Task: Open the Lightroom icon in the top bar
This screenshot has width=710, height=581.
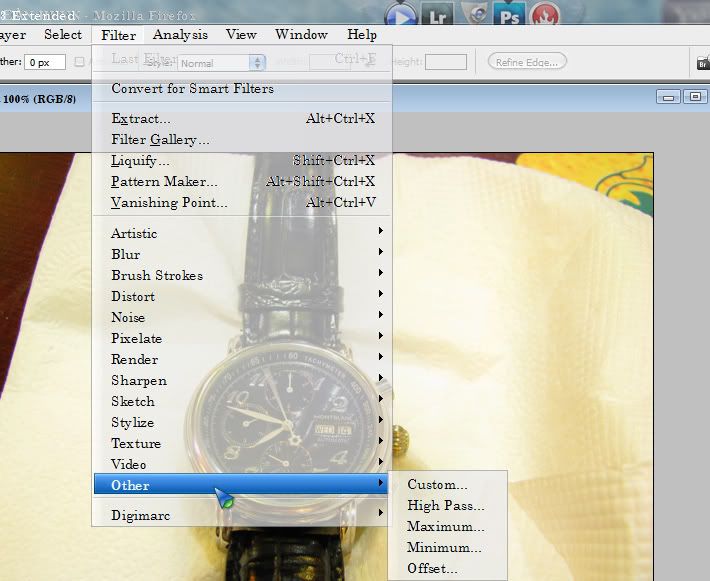Action: coord(437,14)
